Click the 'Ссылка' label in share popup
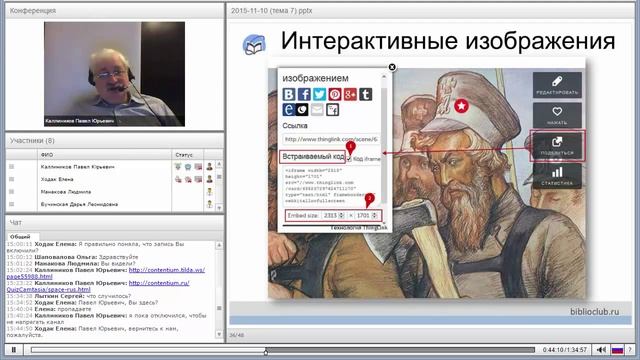The height and width of the screenshot is (360, 640). [x=295, y=126]
